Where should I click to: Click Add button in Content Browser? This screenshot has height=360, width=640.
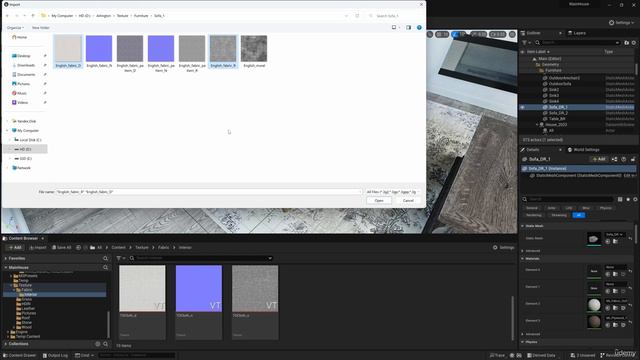(14, 247)
